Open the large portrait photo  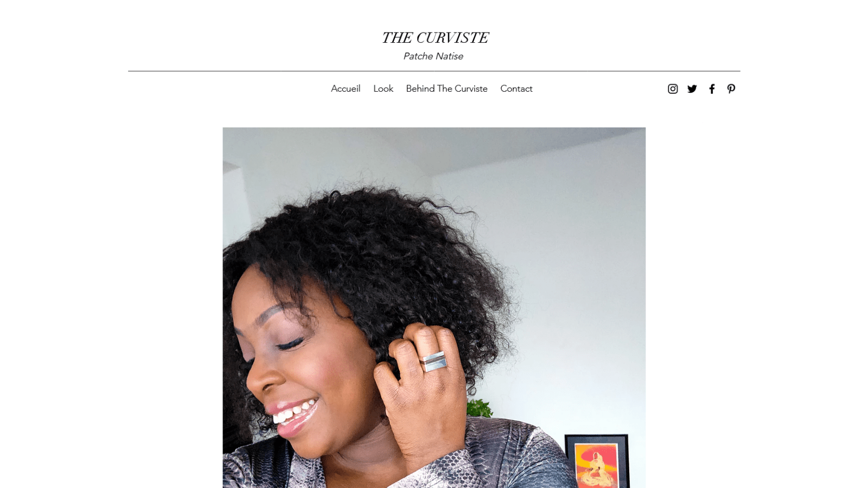click(434, 307)
